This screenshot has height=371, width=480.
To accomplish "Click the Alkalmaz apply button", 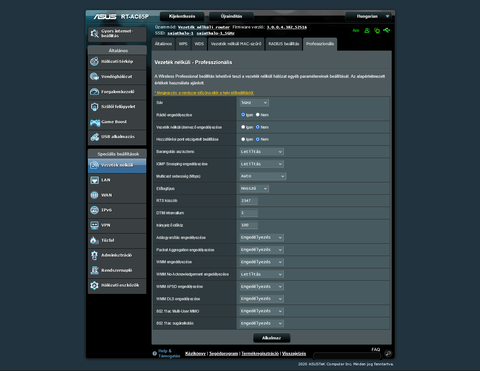I will point(271,338).
